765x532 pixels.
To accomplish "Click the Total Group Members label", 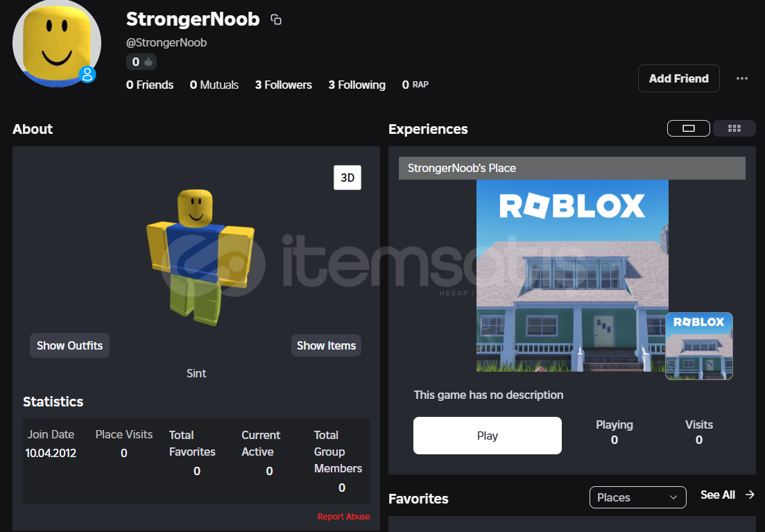I will 338,452.
